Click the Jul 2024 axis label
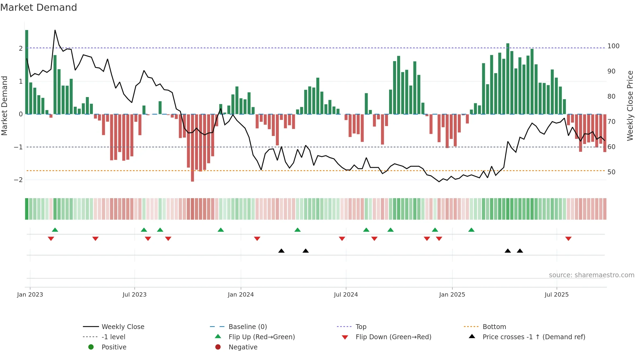Viewport: 644px width, 362px height. point(346,295)
